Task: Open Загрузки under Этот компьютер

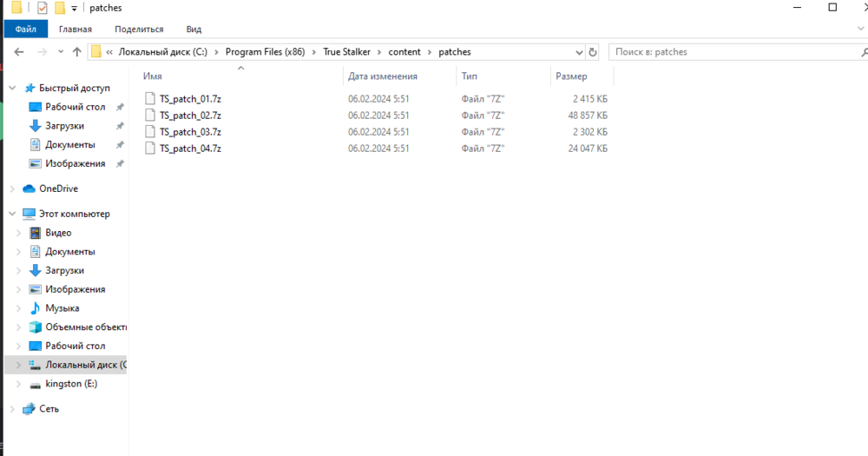Action: (x=65, y=270)
